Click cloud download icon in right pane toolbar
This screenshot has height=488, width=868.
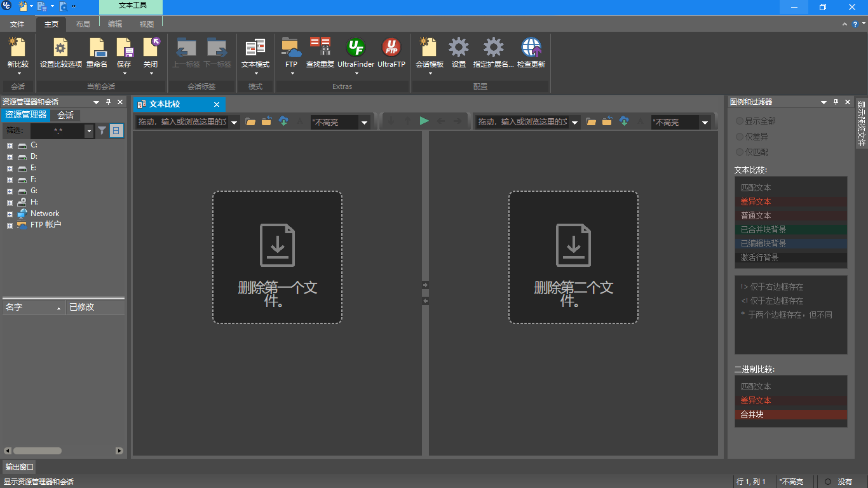(x=624, y=121)
